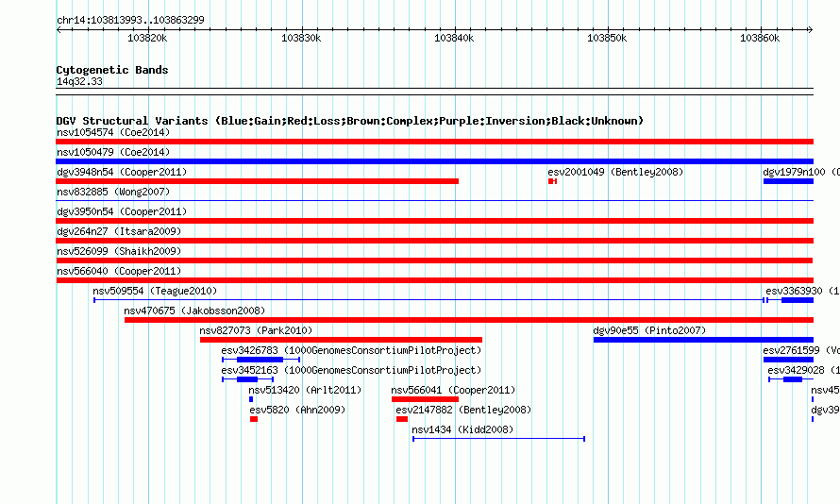
Task: Click the dgv90e55 (Pinto2007) blue bar
Action: tap(703, 340)
